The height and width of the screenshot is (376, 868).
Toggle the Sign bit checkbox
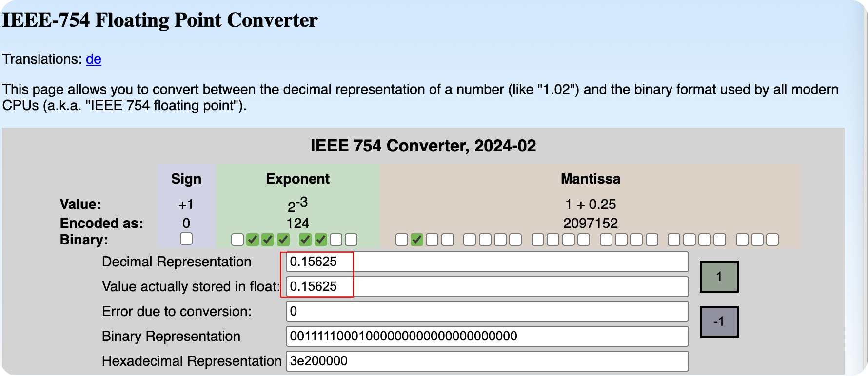(186, 239)
